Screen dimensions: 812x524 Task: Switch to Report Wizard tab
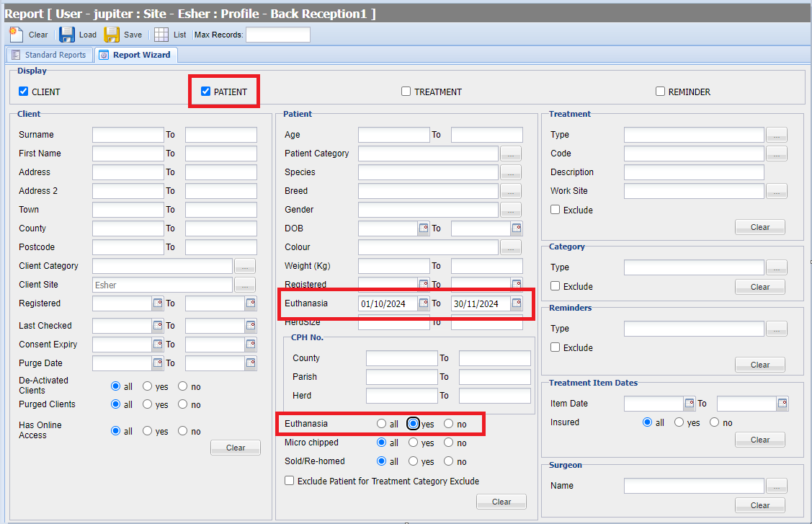pyautogui.click(x=136, y=55)
